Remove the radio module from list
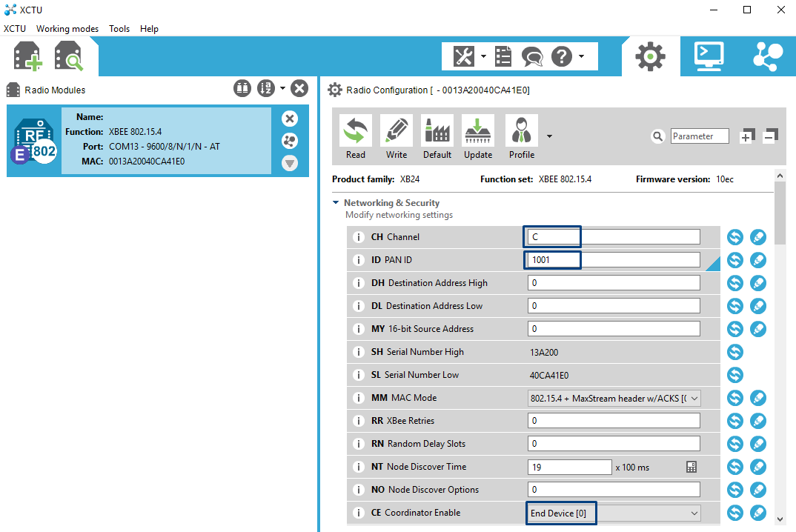The width and height of the screenshot is (796, 532). [290, 119]
